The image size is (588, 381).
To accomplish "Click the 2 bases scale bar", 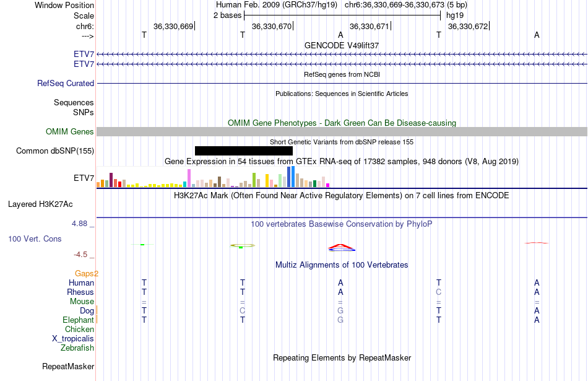I will pyautogui.click(x=342, y=15).
